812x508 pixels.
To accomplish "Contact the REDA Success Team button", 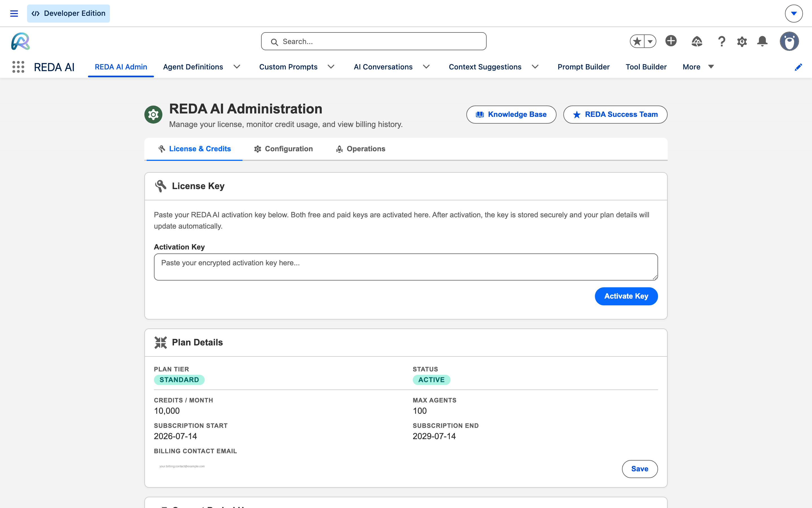I will pyautogui.click(x=615, y=115).
